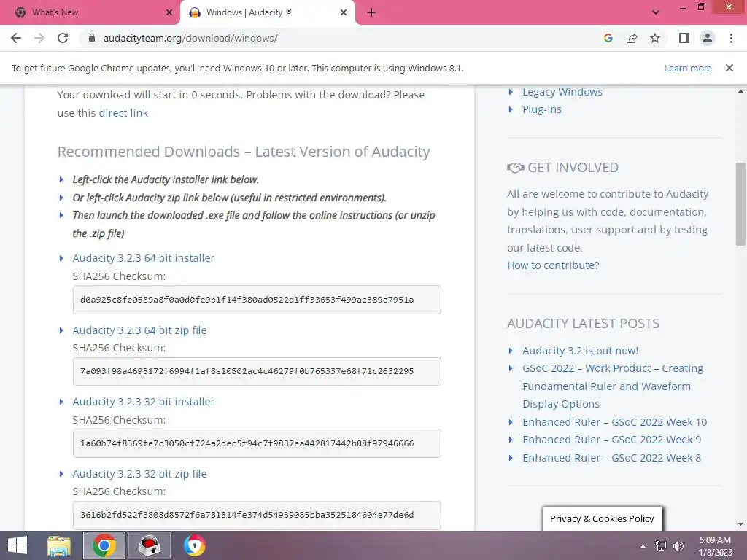Open the network status tray icon
The width and height of the screenshot is (747, 560).
(661, 546)
